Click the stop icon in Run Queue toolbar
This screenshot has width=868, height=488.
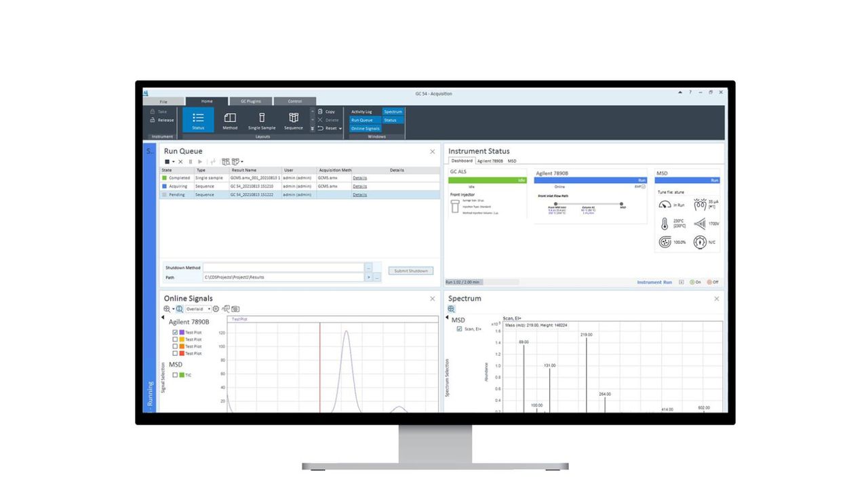click(x=167, y=161)
